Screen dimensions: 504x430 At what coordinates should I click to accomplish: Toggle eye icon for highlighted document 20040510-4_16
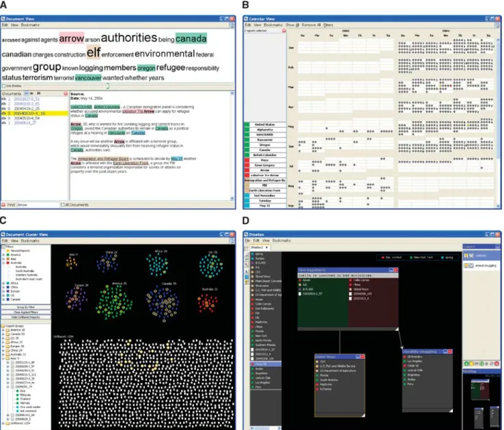coord(4,113)
